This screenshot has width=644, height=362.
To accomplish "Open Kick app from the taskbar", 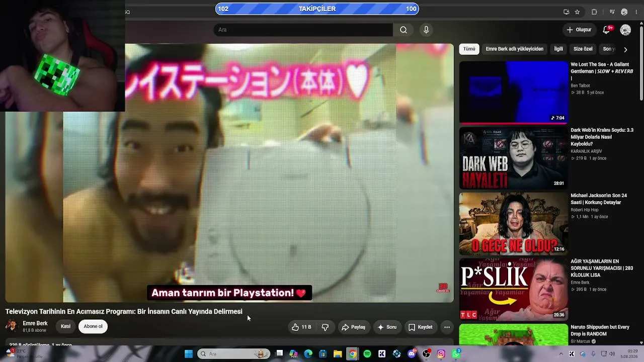I will pos(382,354).
